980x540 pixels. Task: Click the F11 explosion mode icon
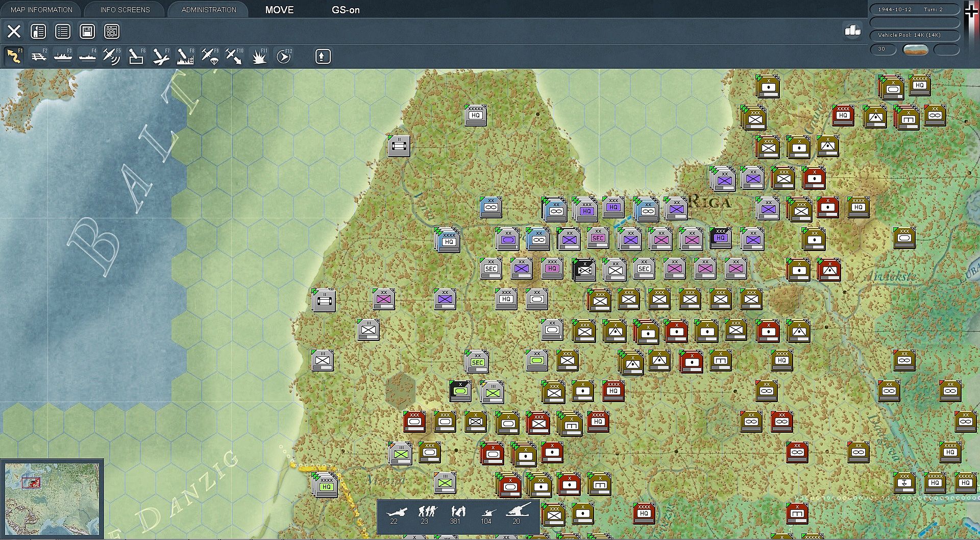pos(259,56)
